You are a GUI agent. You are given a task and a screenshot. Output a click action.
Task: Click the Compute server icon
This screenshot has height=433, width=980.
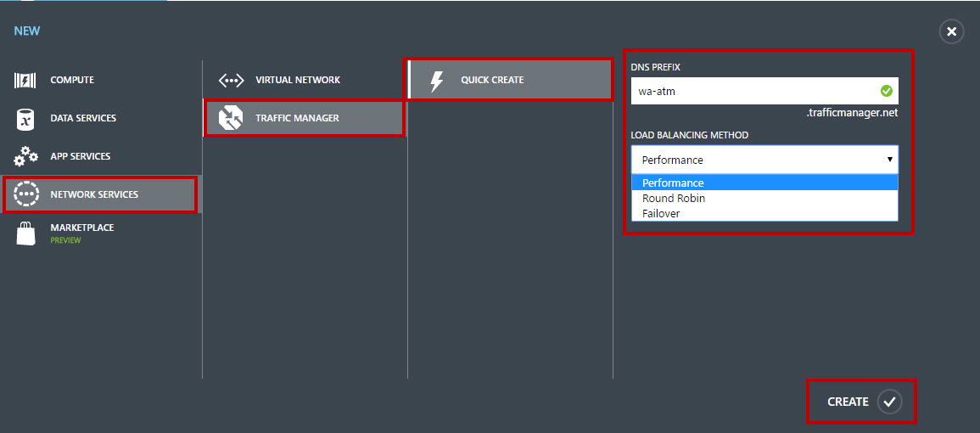[x=25, y=80]
